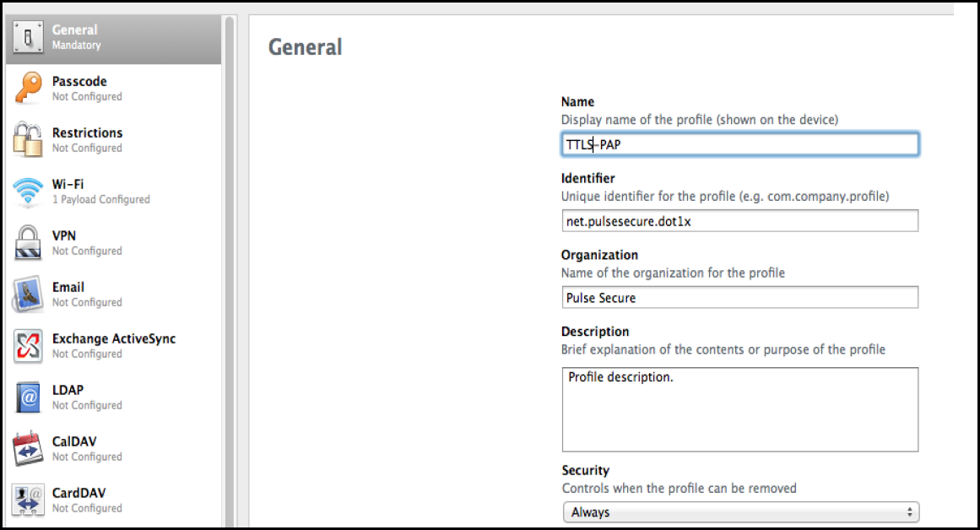
Task: Focus the Identifier text field
Action: [x=740, y=221]
